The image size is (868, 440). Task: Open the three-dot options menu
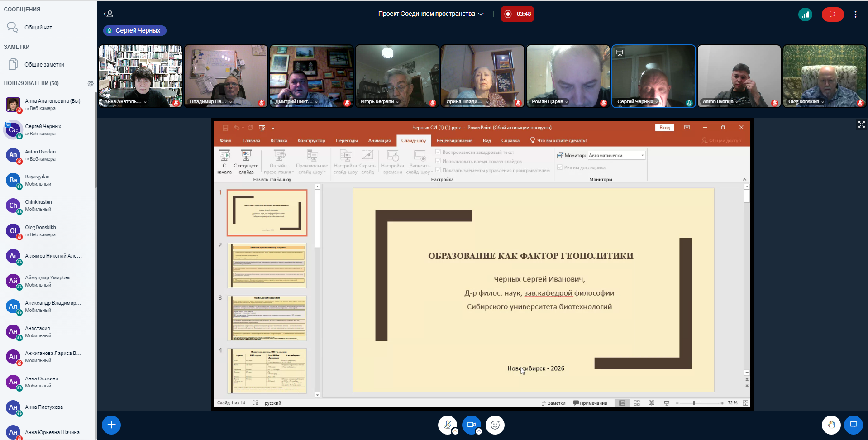(x=855, y=14)
